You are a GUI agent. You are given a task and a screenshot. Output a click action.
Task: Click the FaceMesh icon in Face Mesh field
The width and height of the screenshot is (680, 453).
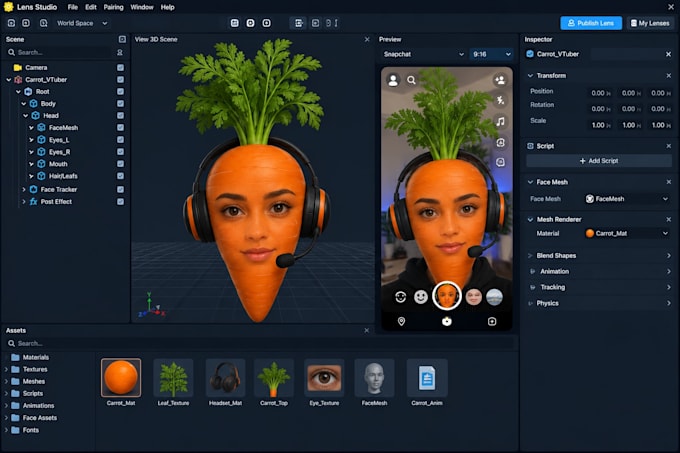(590, 199)
